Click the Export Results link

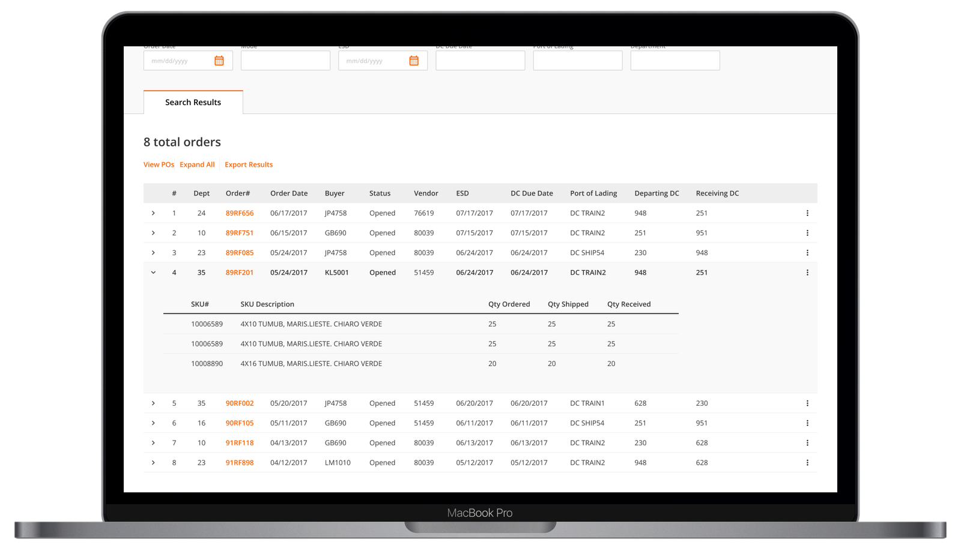tap(249, 164)
